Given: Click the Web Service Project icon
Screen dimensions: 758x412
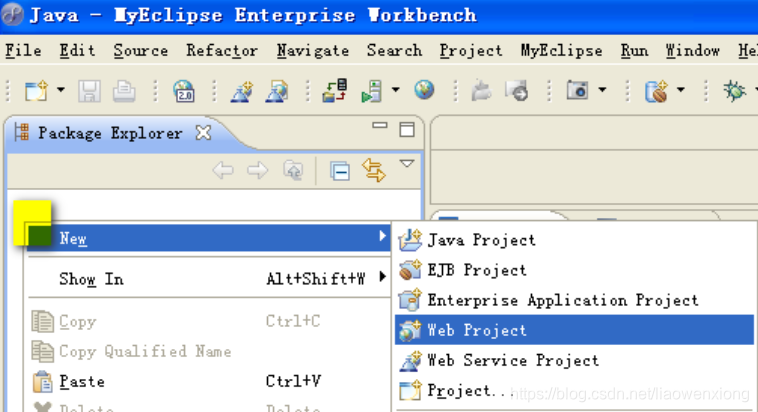Looking at the screenshot, I should click(x=410, y=361).
